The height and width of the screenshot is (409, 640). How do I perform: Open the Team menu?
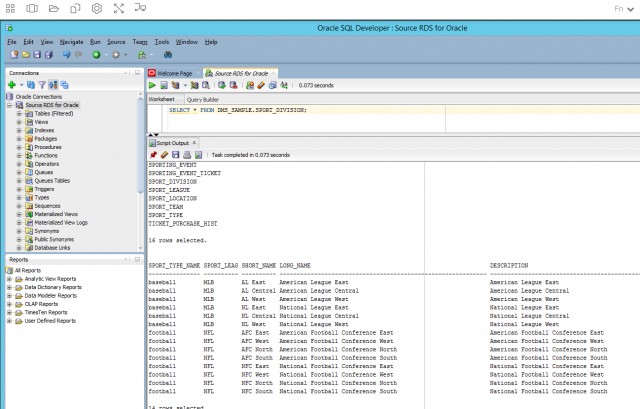click(140, 42)
